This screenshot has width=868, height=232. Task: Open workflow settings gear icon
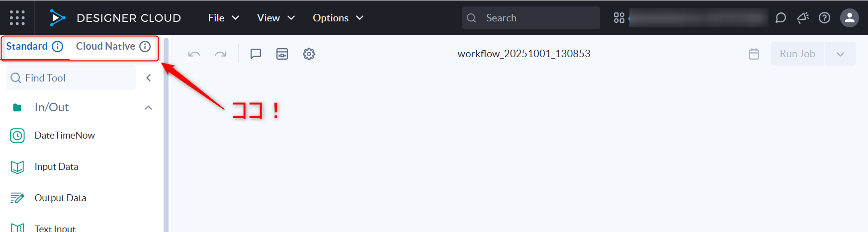(309, 54)
